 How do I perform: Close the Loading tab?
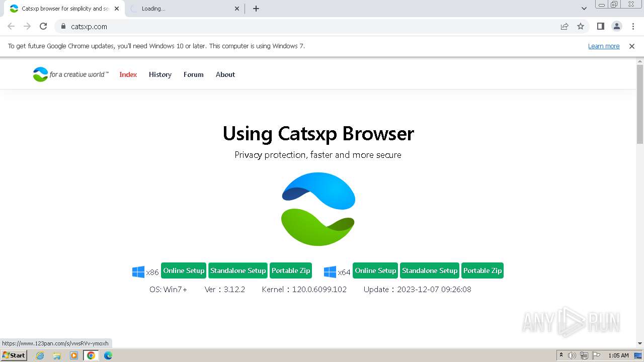coord(237,9)
